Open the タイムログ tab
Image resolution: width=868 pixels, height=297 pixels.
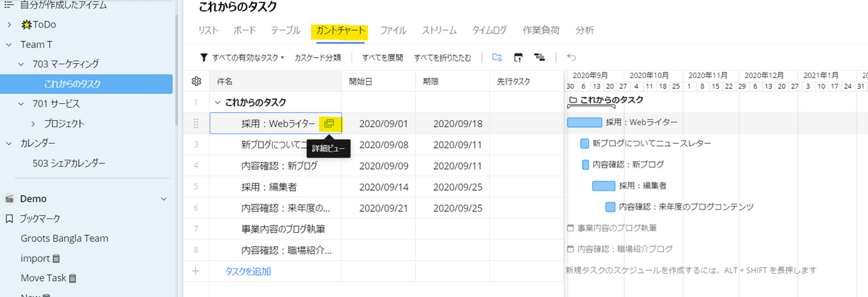coord(490,30)
